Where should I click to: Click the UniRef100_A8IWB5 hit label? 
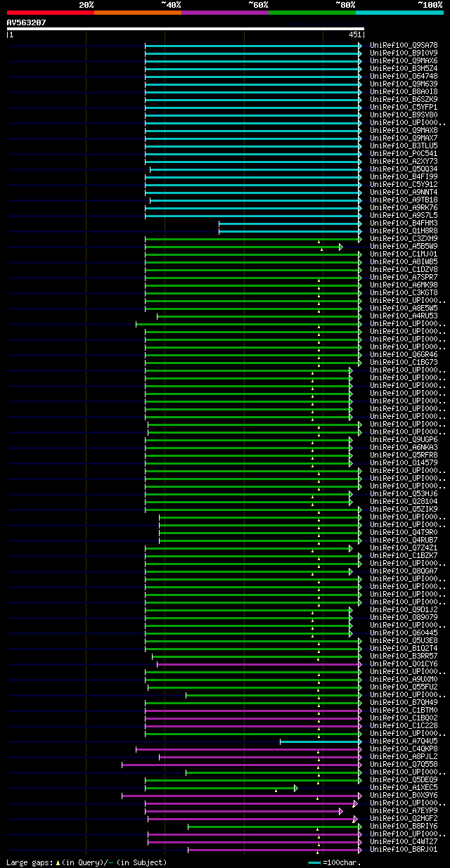tap(404, 262)
